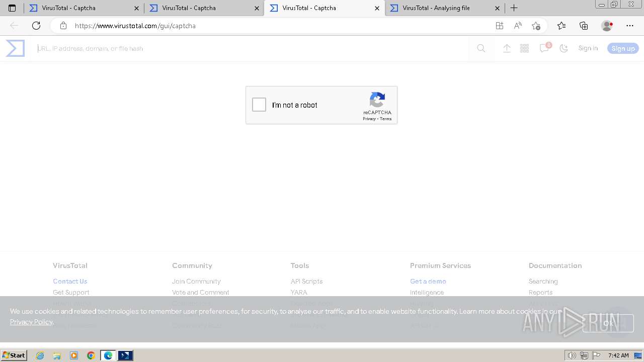Open the browser apps sidebar icon

tap(499, 26)
